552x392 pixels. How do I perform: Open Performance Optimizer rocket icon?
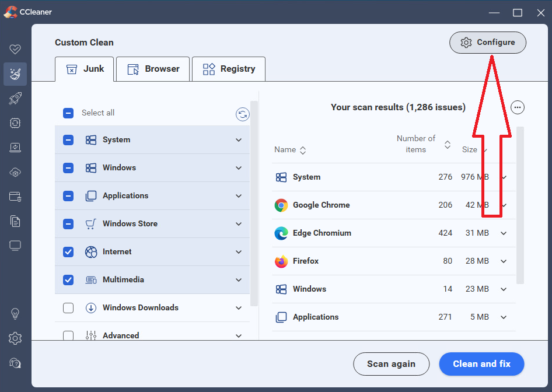pos(15,99)
